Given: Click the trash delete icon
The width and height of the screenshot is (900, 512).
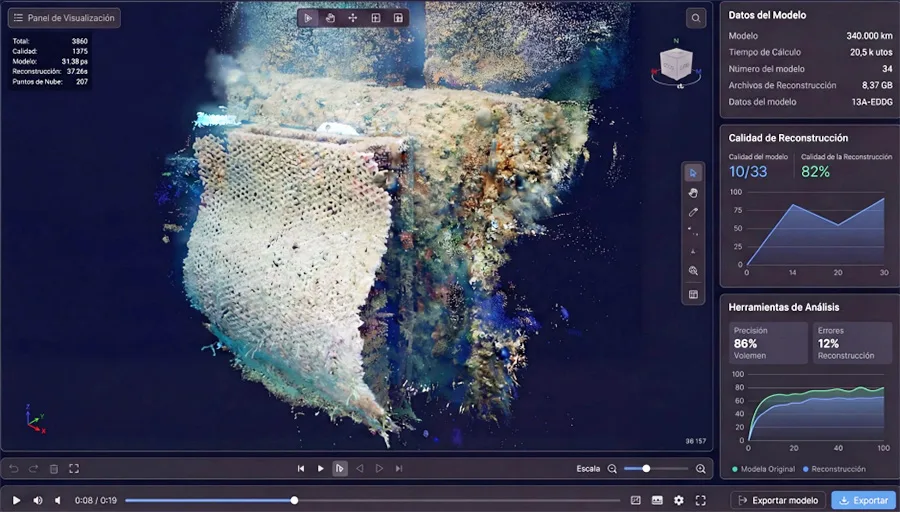Looking at the screenshot, I should tap(54, 468).
